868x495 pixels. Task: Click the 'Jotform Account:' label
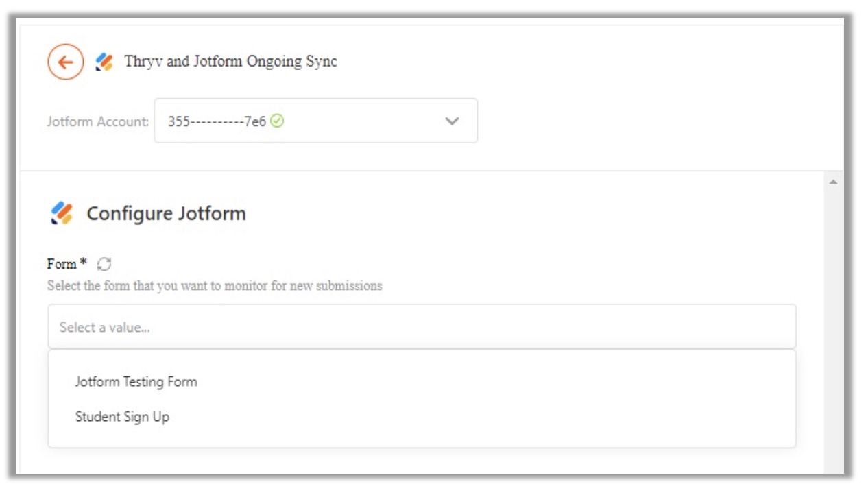click(98, 121)
